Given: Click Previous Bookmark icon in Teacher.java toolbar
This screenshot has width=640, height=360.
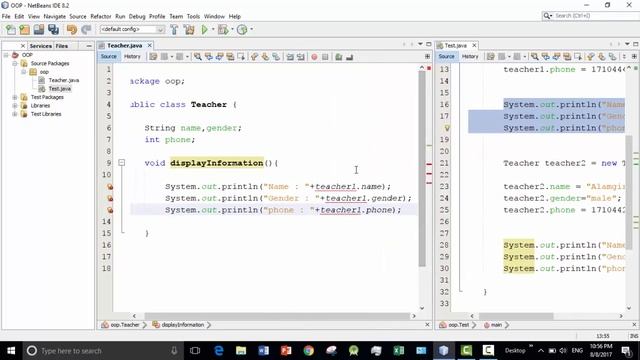Looking at the screenshot, I should (x=254, y=57).
